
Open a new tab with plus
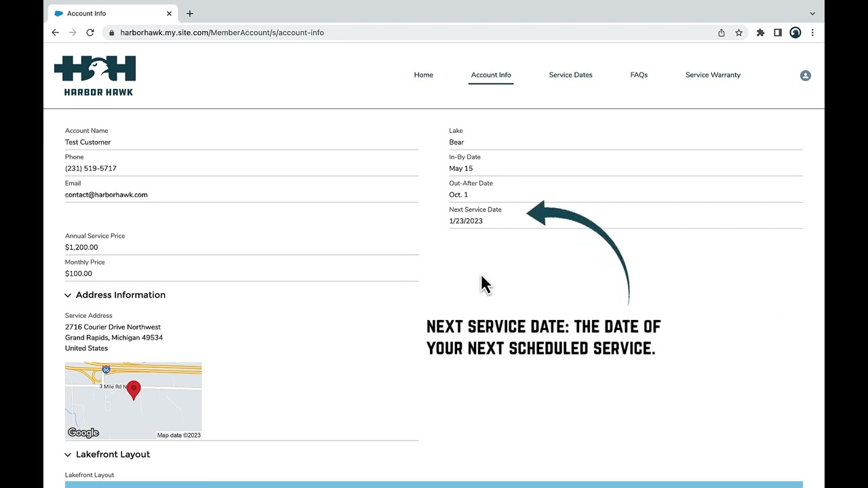(x=190, y=14)
